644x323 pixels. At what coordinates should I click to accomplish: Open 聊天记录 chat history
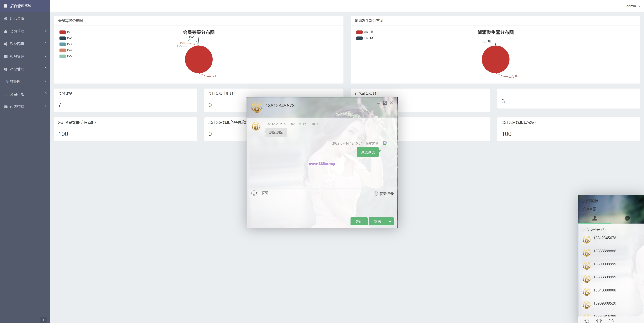pos(384,194)
